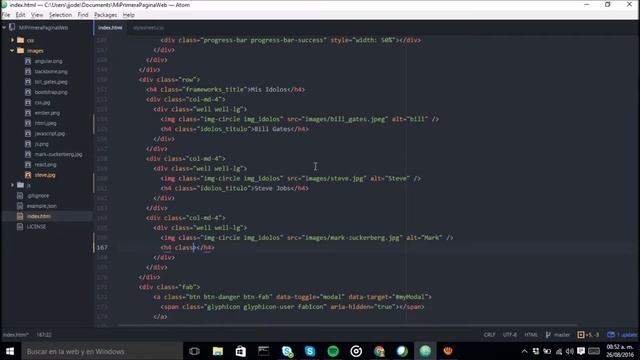Click line number 167 in gutter
This screenshot has height=360, width=640.
point(102,247)
